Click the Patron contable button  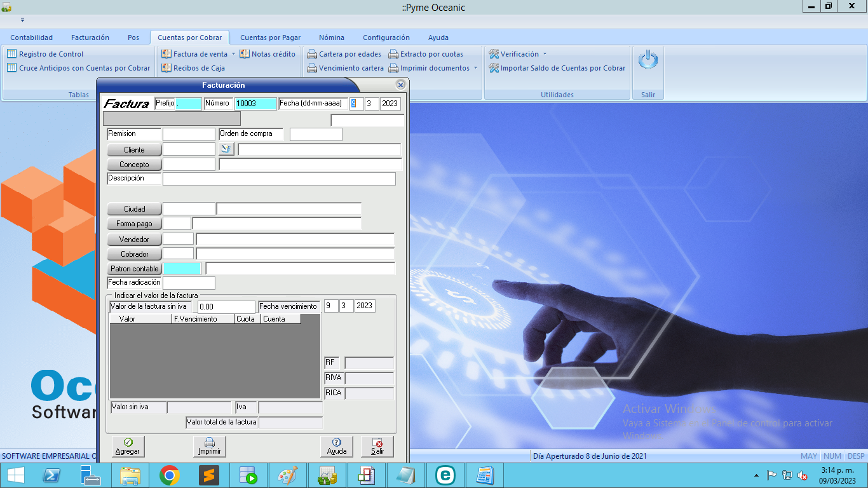[134, 269]
